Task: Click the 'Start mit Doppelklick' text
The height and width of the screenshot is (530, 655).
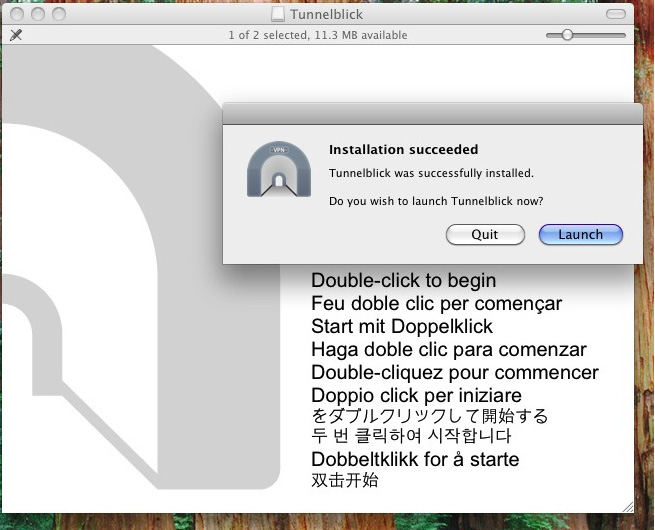Action: [x=402, y=326]
